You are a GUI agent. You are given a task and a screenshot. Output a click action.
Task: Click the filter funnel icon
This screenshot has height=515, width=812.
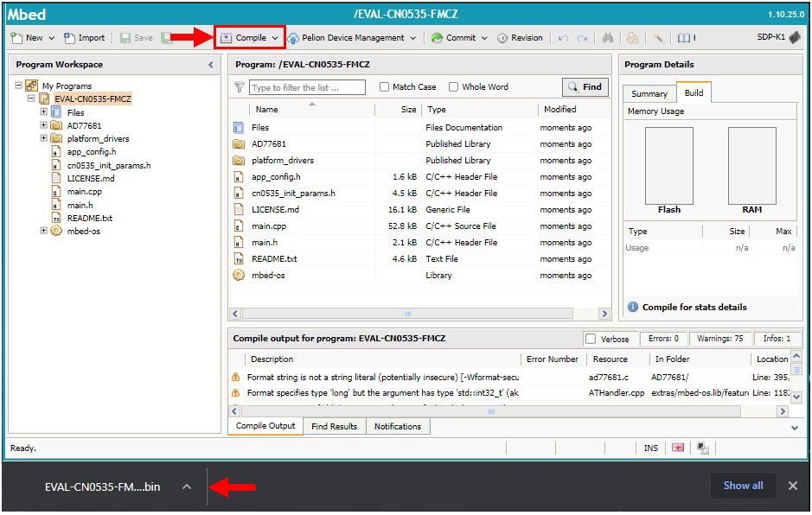(239, 87)
